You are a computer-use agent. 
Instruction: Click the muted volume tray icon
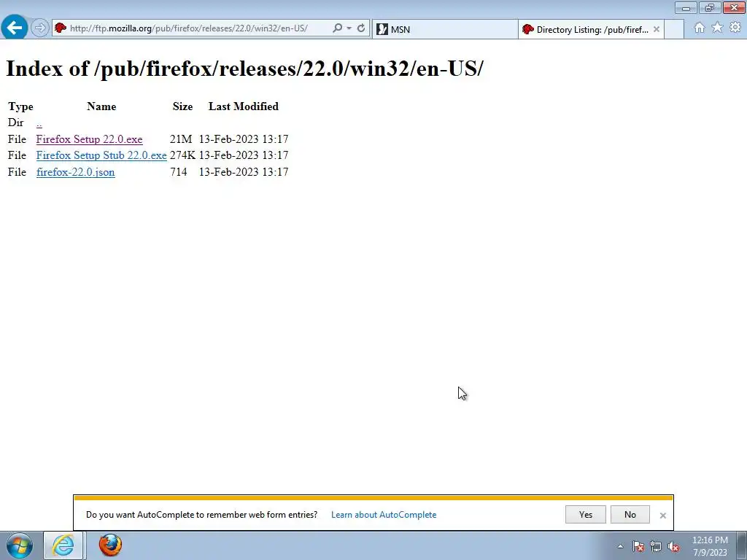click(673, 547)
